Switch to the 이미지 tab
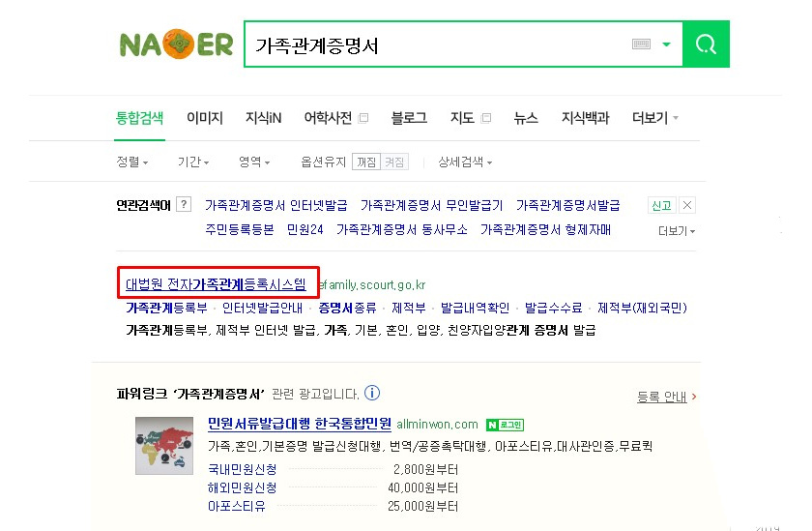 [x=205, y=118]
